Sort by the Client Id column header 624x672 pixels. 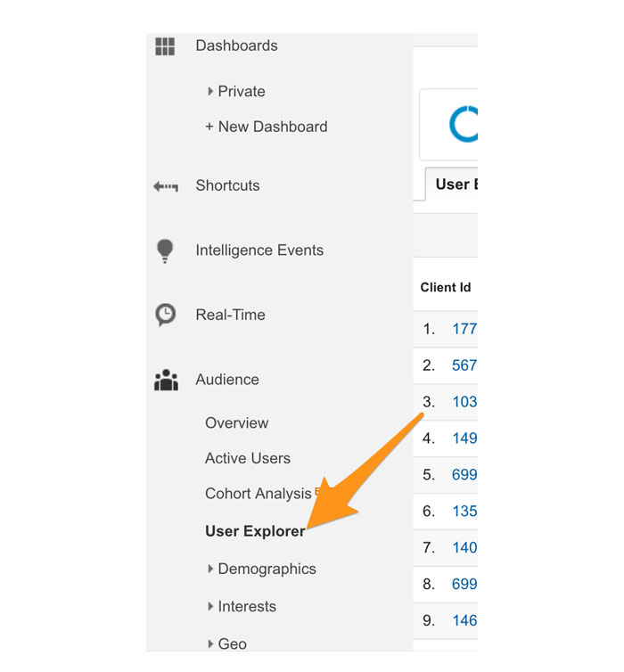pos(446,287)
